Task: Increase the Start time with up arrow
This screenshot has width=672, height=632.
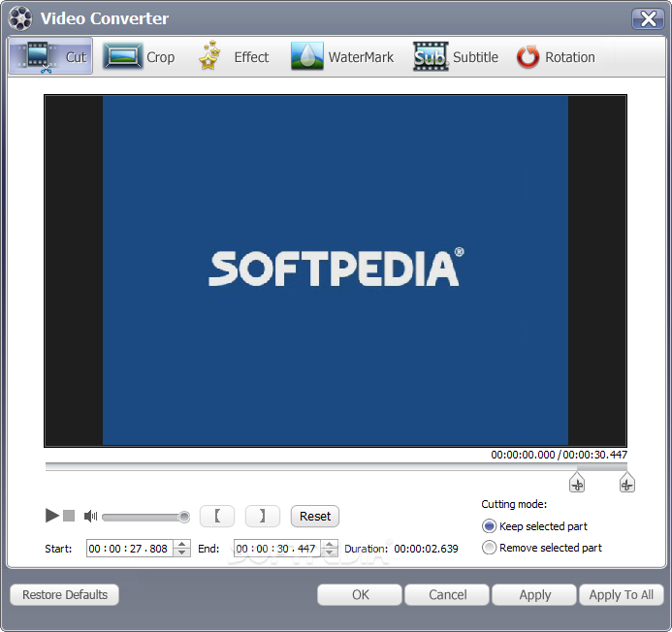Action: click(181, 544)
